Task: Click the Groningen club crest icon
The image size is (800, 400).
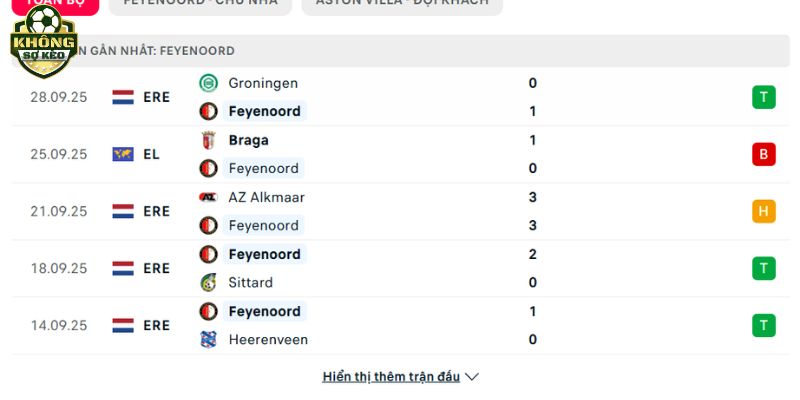Action: [208, 83]
